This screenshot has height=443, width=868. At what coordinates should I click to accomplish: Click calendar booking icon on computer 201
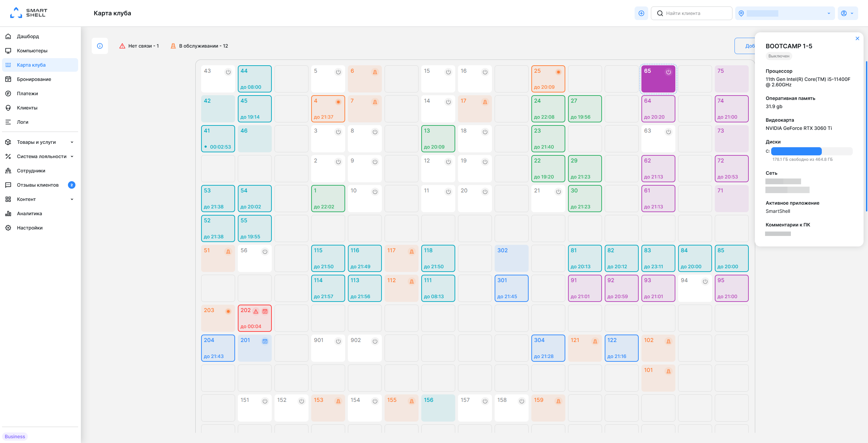(265, 341)
